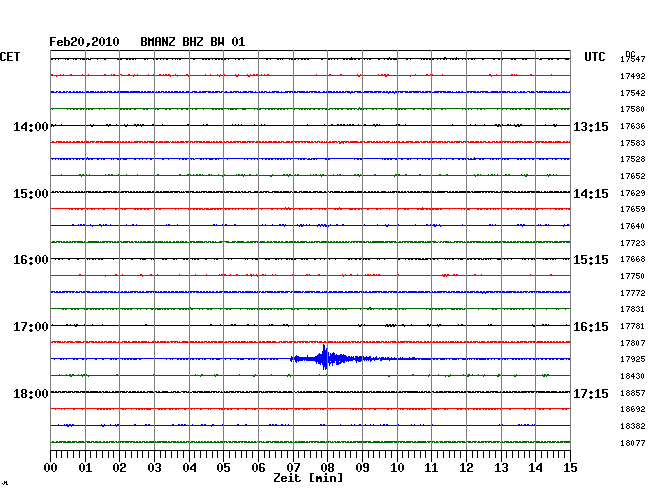Click the DC value "17807"
The width and height of the screenshot is (650, 494).
(633, 343)
